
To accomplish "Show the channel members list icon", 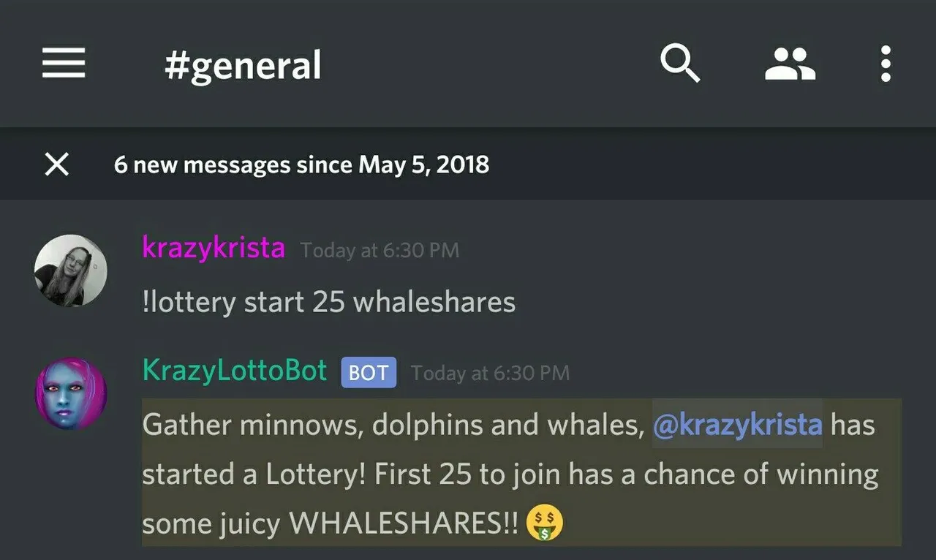I will (x=790, y=64).
